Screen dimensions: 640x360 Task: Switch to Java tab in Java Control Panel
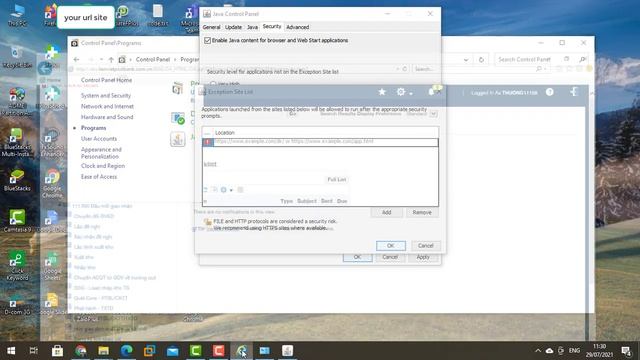click(252, 27)
